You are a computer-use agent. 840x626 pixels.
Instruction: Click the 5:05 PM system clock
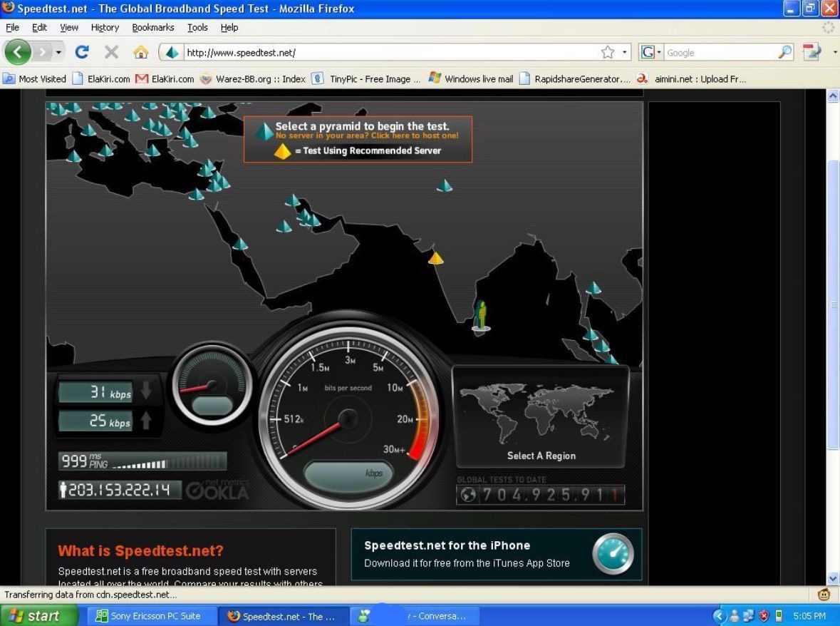[x=809, y=616]
